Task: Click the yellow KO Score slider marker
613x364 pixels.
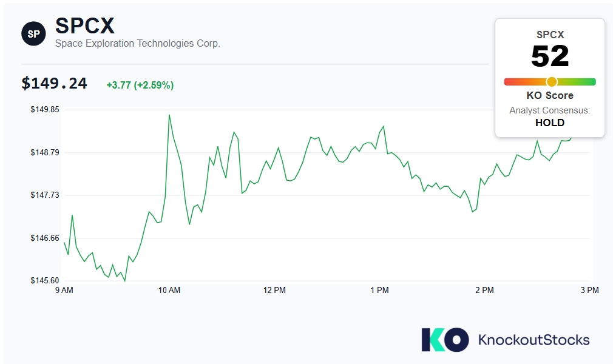Action: pyautogui.click(x=552, y=82)
